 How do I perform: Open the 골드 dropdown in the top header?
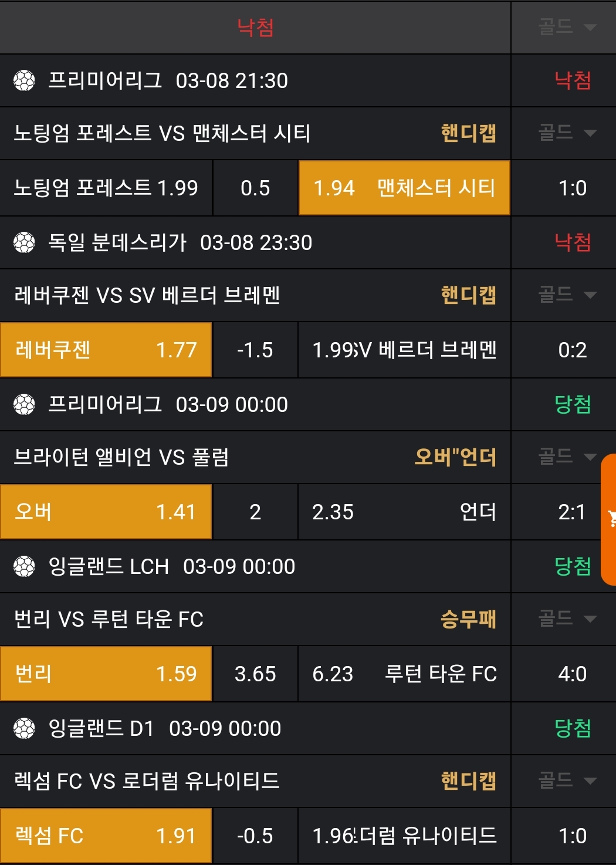566,27
